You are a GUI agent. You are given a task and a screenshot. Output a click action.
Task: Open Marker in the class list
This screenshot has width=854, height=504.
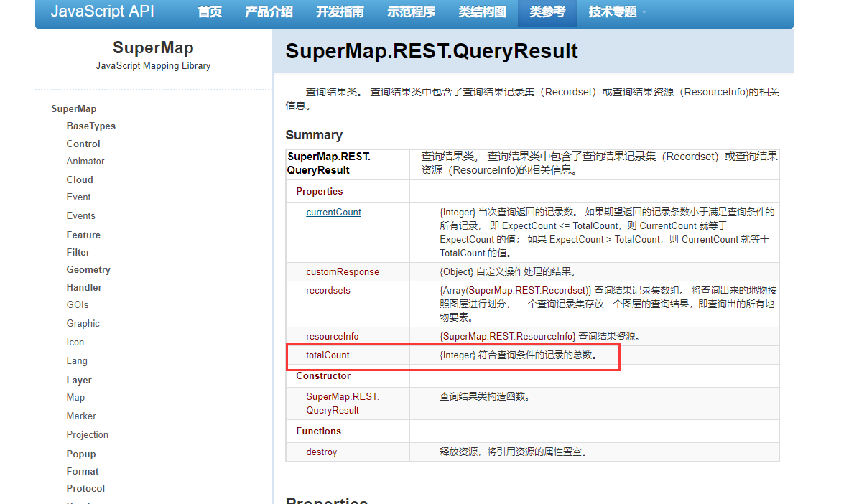[81, 416]
